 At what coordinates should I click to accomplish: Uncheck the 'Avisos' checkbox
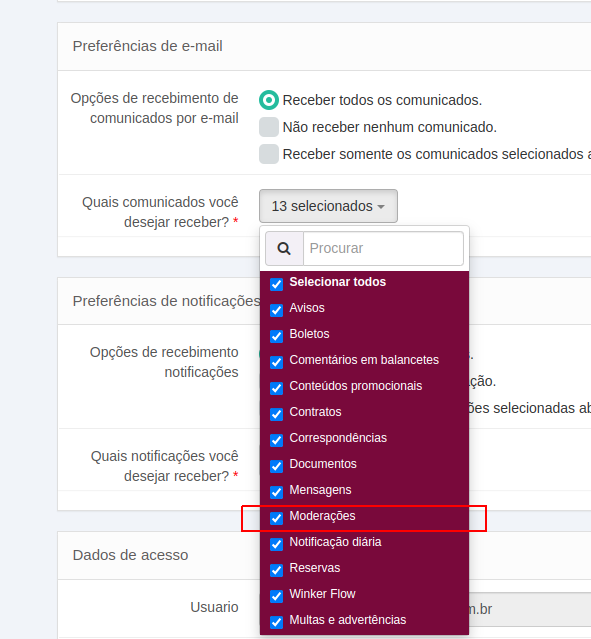click(x=276, y=310)
